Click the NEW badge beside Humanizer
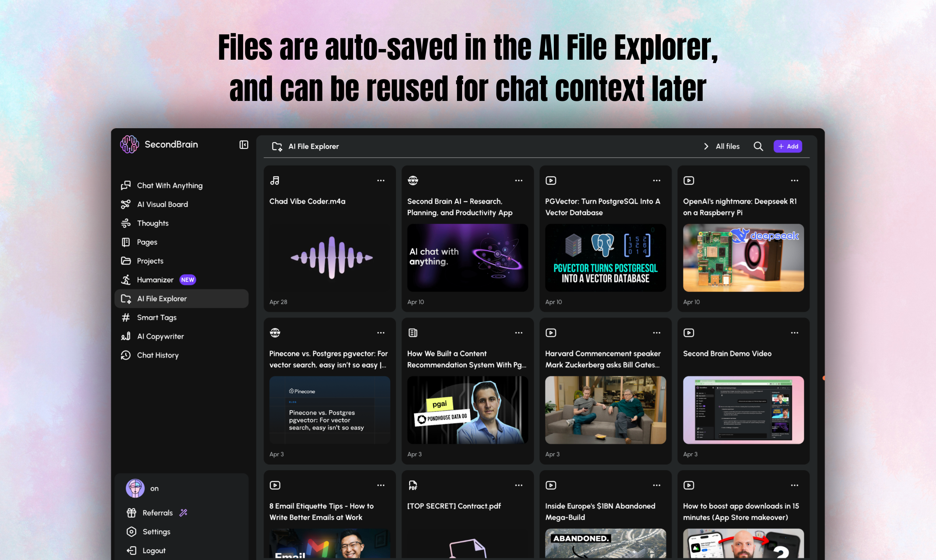This screenshot has width=936, height=560. [188, 280]
